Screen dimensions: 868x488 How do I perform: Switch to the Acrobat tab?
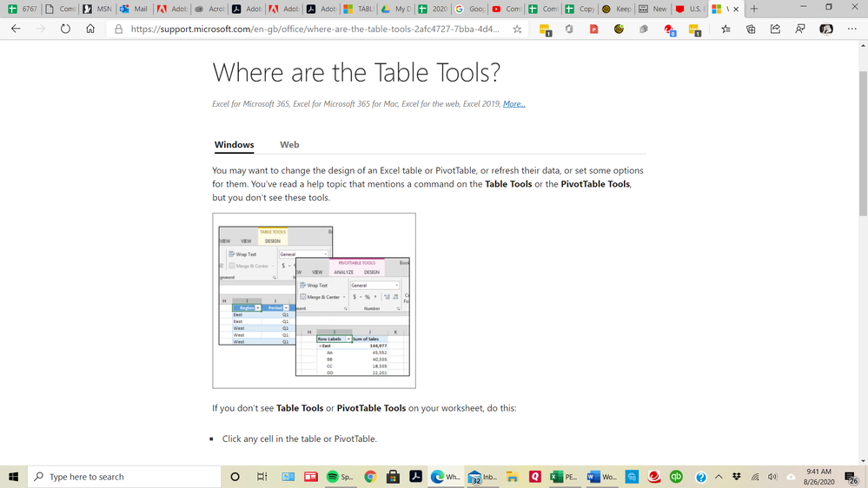209,9
